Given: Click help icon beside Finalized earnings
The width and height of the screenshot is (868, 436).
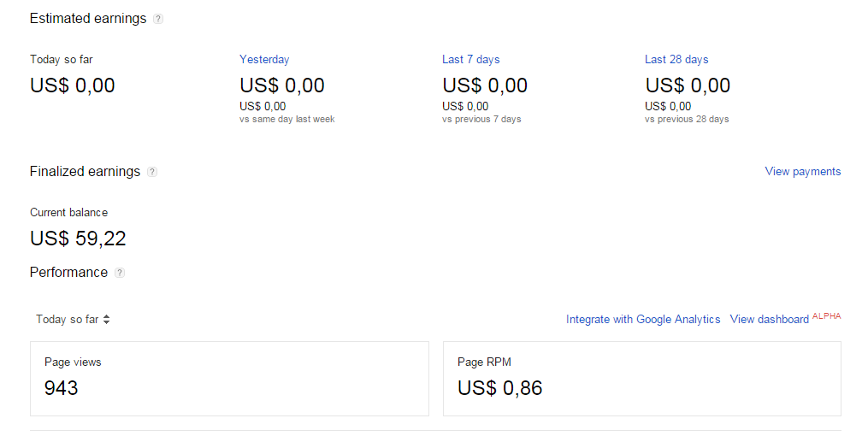Looking at the screenshot, I should tap(152, 172).
